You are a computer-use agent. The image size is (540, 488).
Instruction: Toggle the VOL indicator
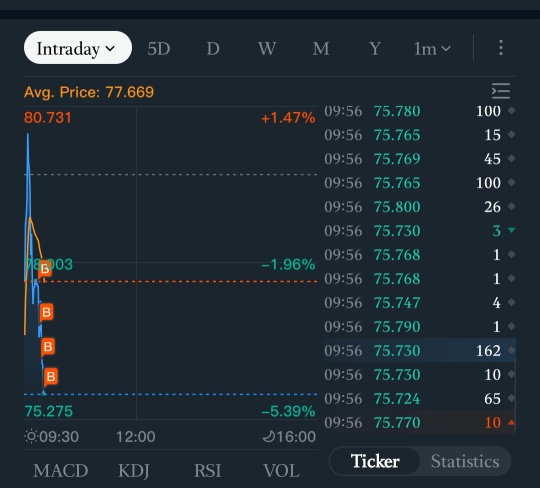point(281,470)
